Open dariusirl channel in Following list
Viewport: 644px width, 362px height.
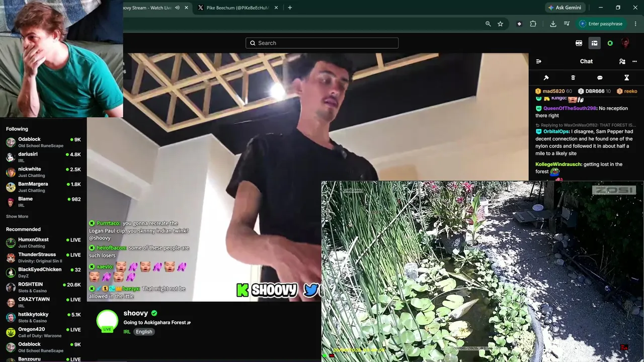click(43, 157)
